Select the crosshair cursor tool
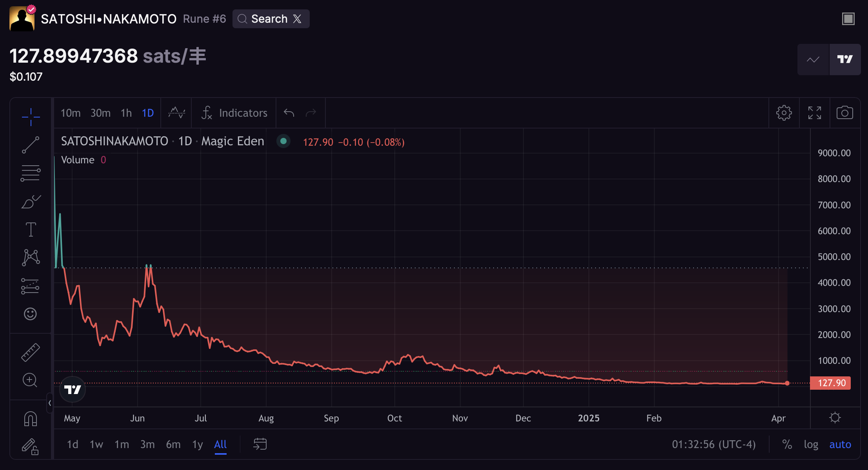Viewport: 868px width, 470px height. click(31, 117)
